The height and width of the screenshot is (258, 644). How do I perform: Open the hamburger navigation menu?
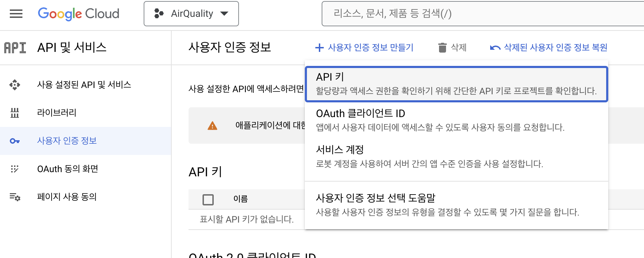[x=16, y=14]
